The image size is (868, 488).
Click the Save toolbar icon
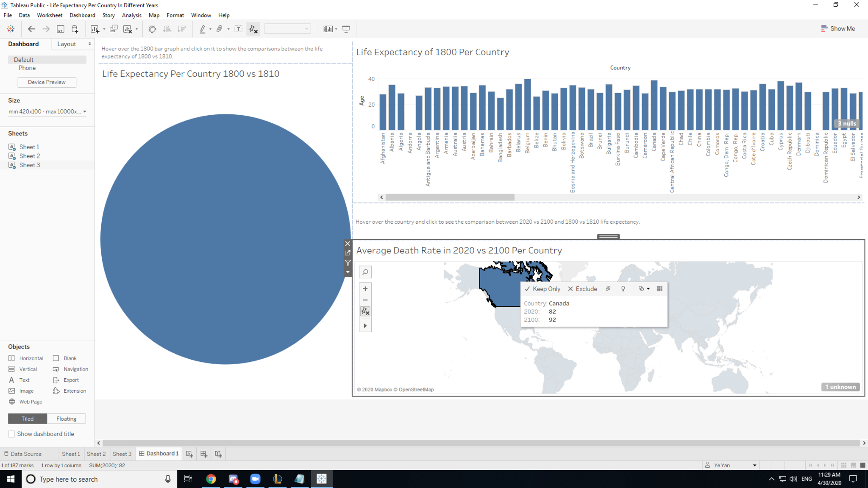61,29
